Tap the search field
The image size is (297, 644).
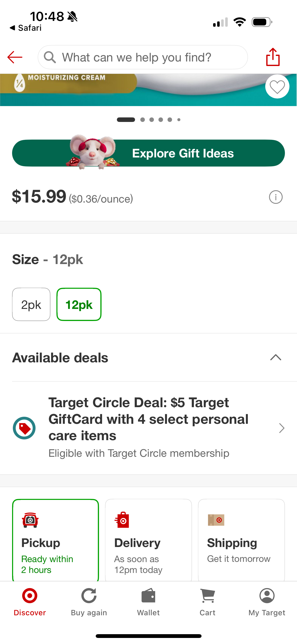coord(143,57)
